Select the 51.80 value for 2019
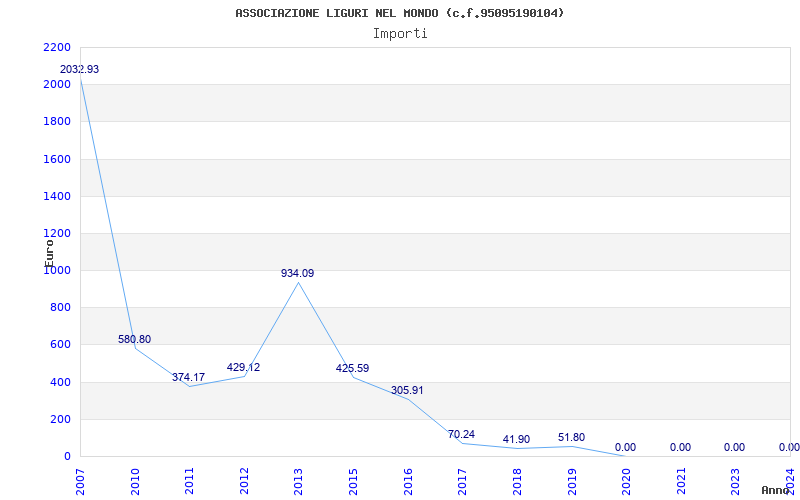This screenshot has height=500, width=800. (571, 438)
